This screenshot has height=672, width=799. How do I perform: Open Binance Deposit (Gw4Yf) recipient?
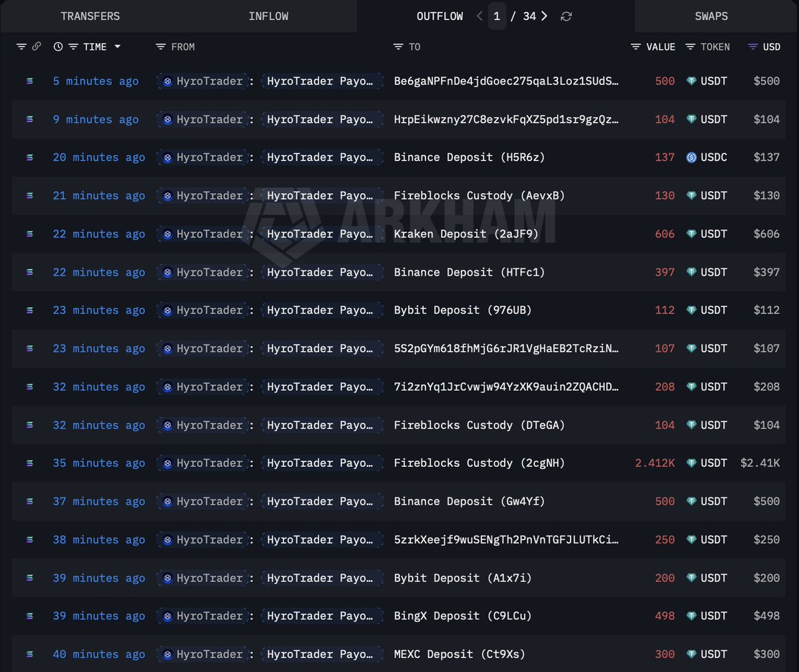pos(469,502)
